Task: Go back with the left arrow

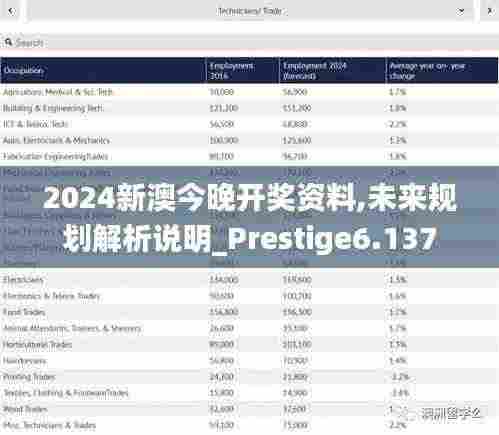Action: pos(12,11)
